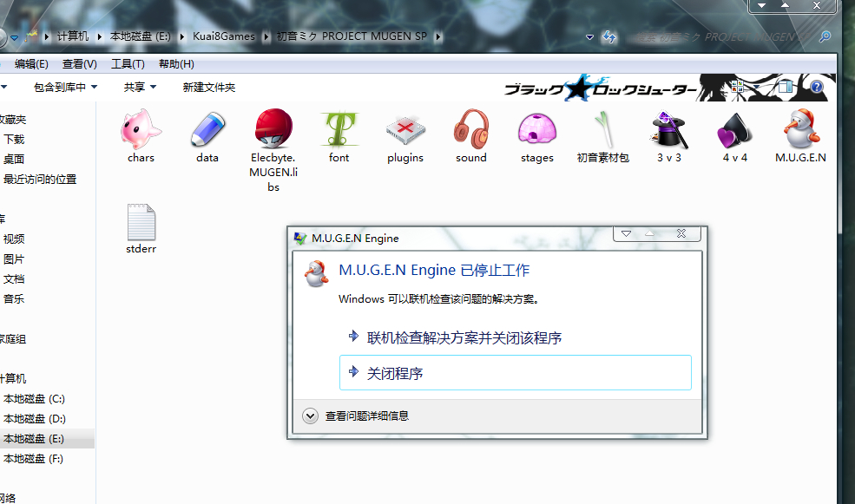Open 文档 library in sidebar
855x504 pixels.
(14, 279)
